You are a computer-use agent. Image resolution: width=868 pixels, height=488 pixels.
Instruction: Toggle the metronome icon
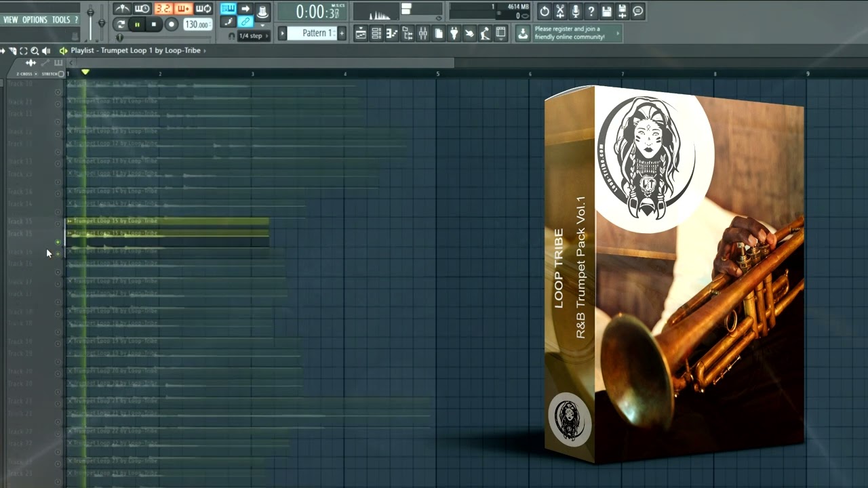click(x=122, y=9)
